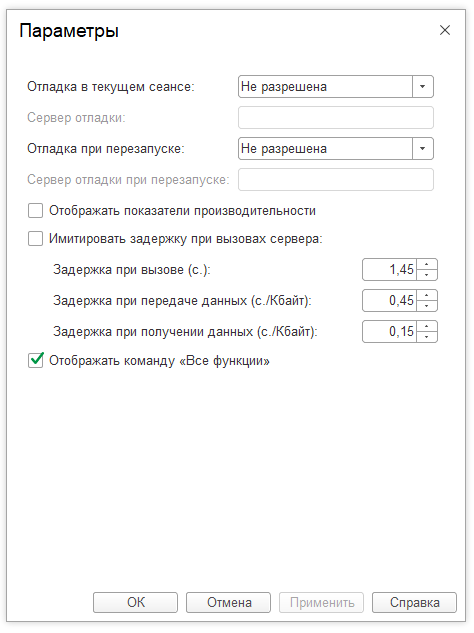Close the Параметры dialog with the X
The image size is (474, 633).
click(x=445, y=30)
